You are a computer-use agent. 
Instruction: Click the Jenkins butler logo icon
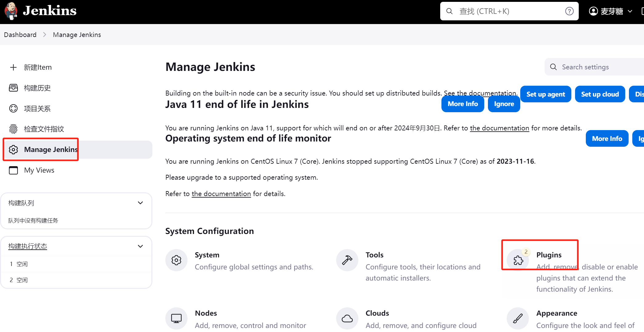click(11, 11)
